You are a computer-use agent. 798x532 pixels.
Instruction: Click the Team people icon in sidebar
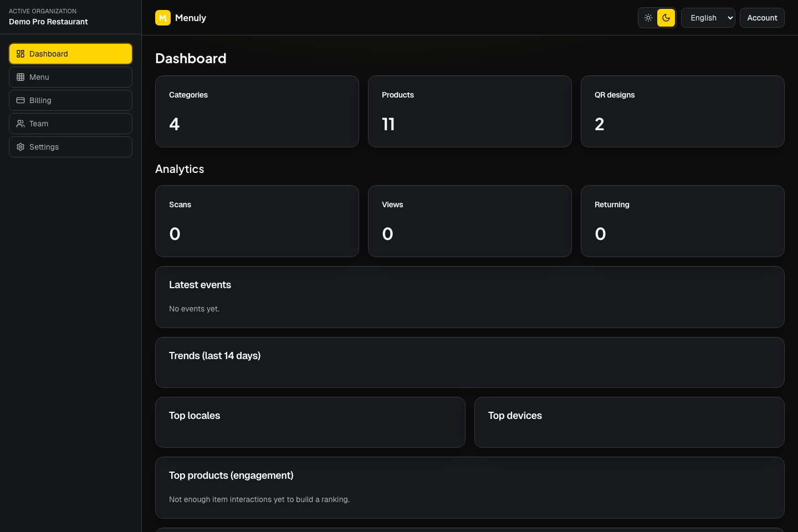pyautogui.click(x=21, y=124)
